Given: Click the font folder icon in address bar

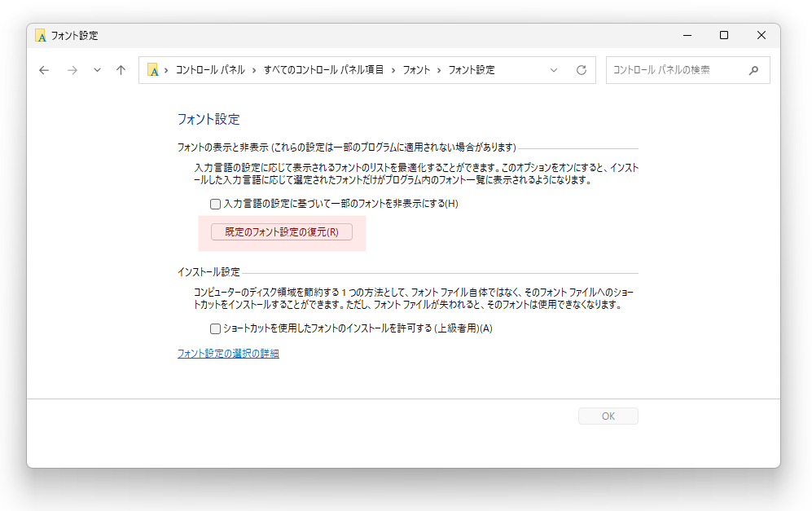Looking at the screenshot, I should 153,70.
